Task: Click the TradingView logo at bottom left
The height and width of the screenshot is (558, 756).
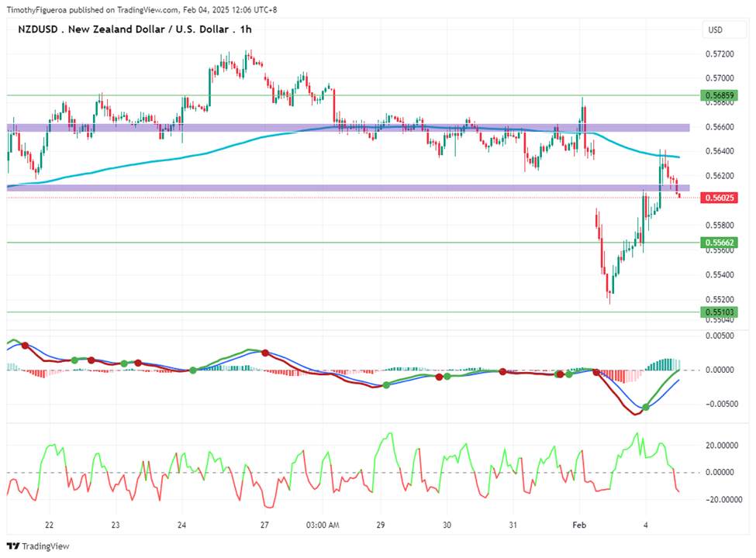Action: coord(38,546)
